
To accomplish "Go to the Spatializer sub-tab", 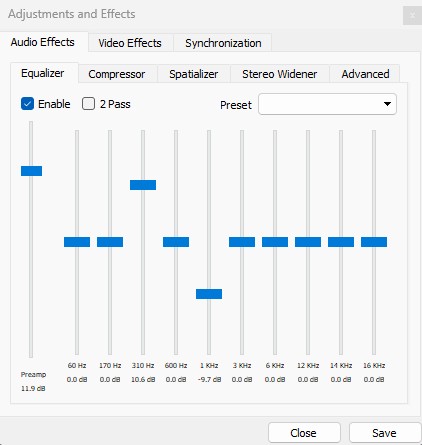I will point(194,74).
